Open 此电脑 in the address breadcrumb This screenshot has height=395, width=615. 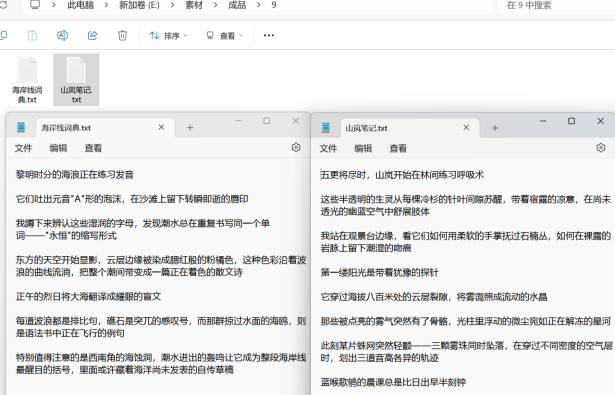click(80, 5)
